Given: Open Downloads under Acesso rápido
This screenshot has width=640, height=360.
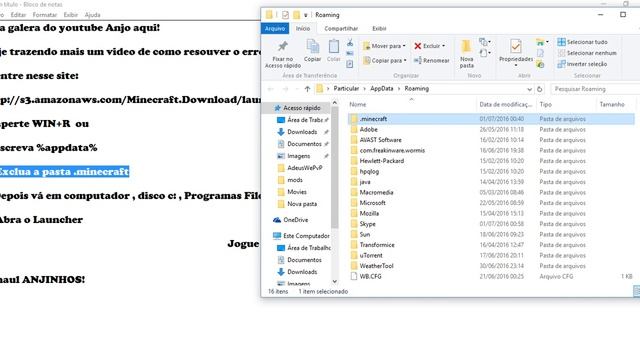Looking at the screenshot, I should pos(302,132).
